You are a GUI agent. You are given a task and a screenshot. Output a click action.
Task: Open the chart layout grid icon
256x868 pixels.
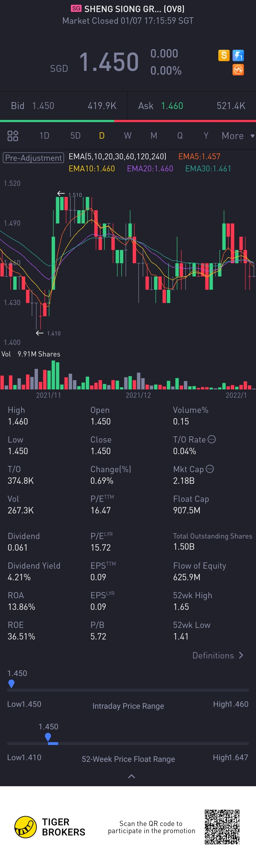point(13,136)
